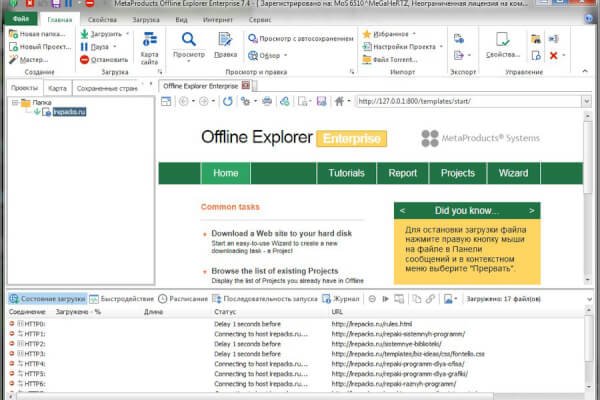
Task: Go to Home on start page
Action: pos(225,173)
